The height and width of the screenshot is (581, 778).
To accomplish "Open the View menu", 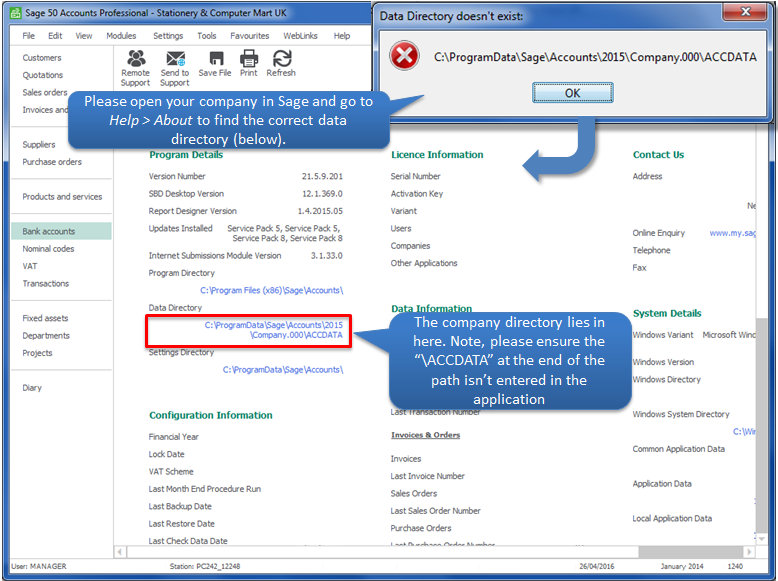I will click(84, 36).
